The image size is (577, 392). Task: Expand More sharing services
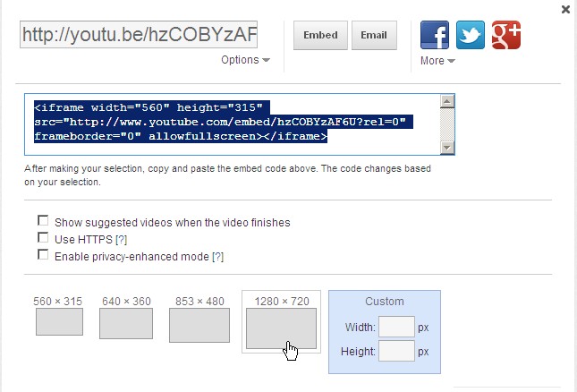point(437,61)
